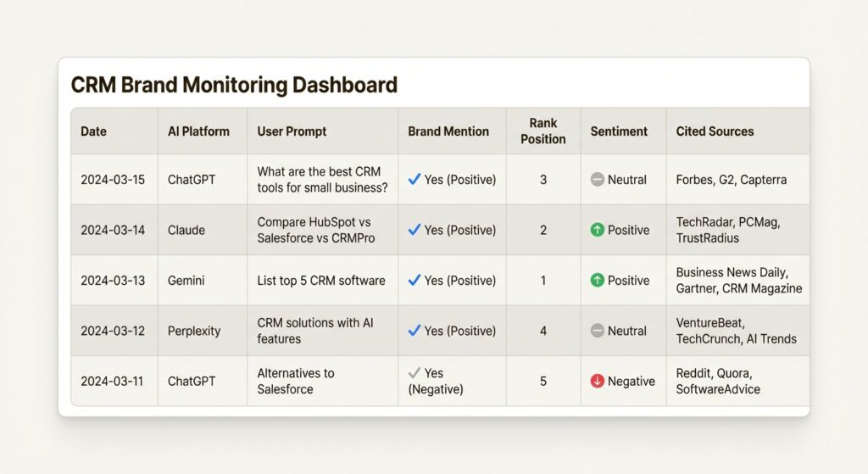Click the AI Platform column header
Viewport: 868px width, 474px height.
point(198,131)
